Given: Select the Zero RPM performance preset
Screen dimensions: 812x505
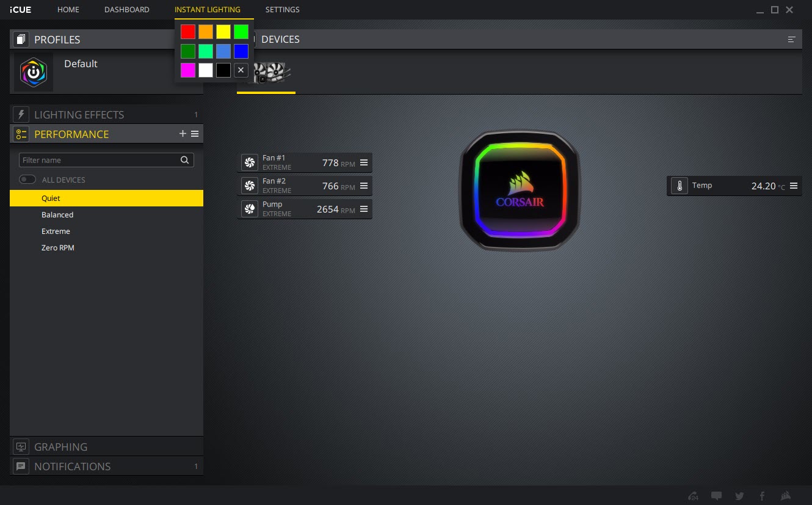Looking at the screenshot, I should tap(106, 248).
